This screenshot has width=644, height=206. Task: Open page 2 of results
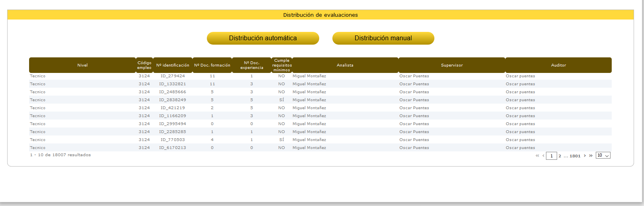point(560,156)
